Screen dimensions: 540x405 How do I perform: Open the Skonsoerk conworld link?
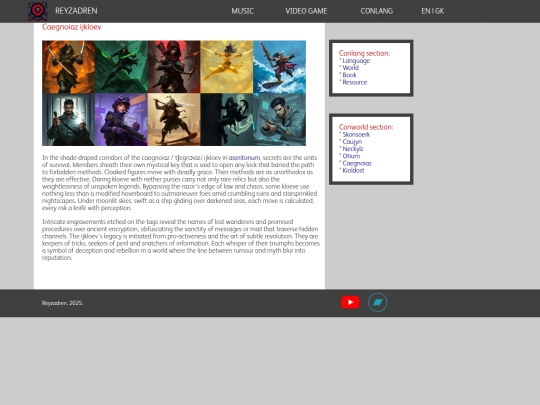point(356,135)
